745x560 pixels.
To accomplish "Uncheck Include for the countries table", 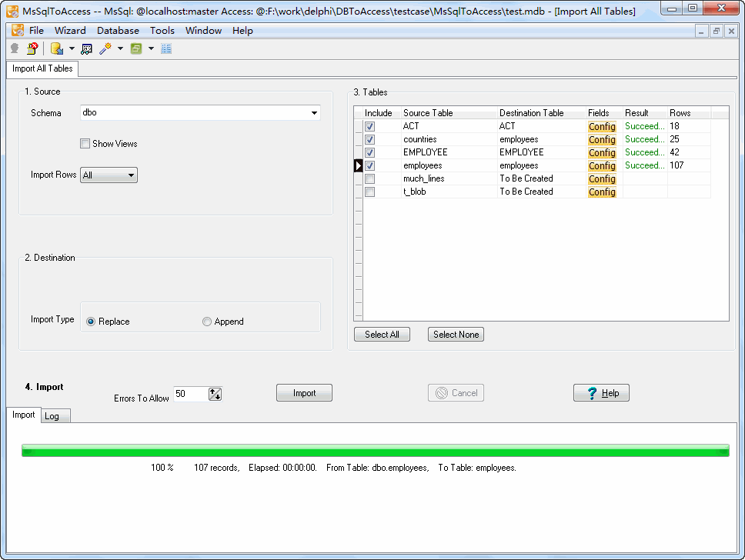I will tap(369, 140).
